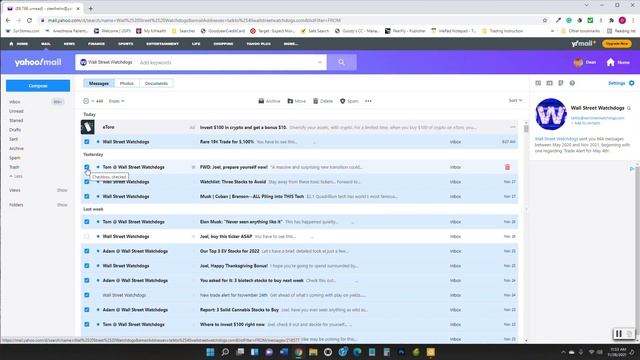
Task: Open the Chrome extensions puzzle icon
Action: tap(611, 20)
